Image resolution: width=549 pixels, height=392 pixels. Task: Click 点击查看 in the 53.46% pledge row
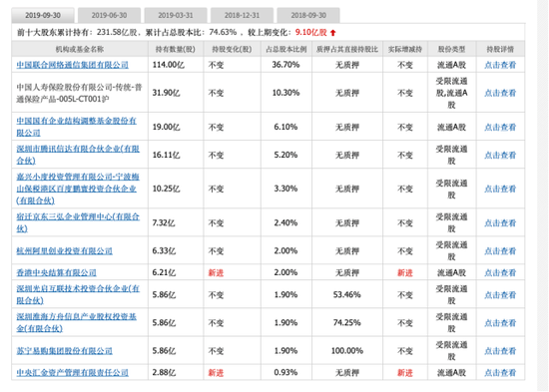pos(500,295)
